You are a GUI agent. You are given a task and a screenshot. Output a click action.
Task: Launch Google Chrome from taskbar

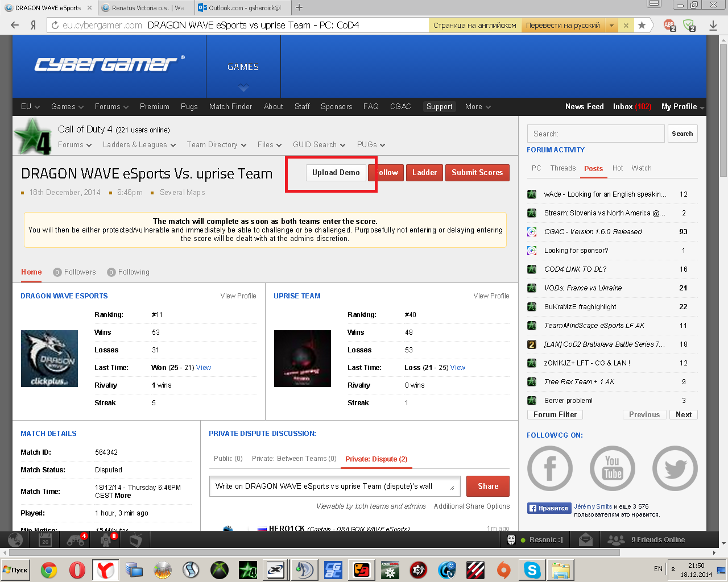coord(49,569)
